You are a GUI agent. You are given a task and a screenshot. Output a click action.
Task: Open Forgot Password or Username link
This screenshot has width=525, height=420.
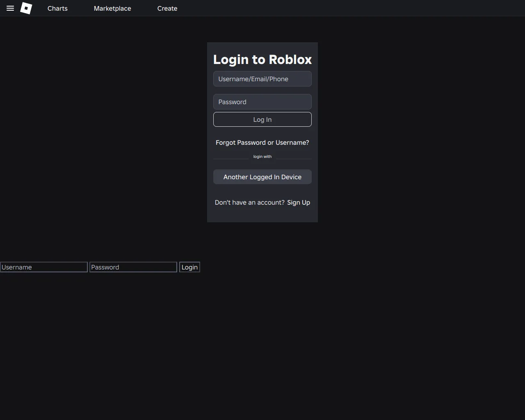[262, 142]
